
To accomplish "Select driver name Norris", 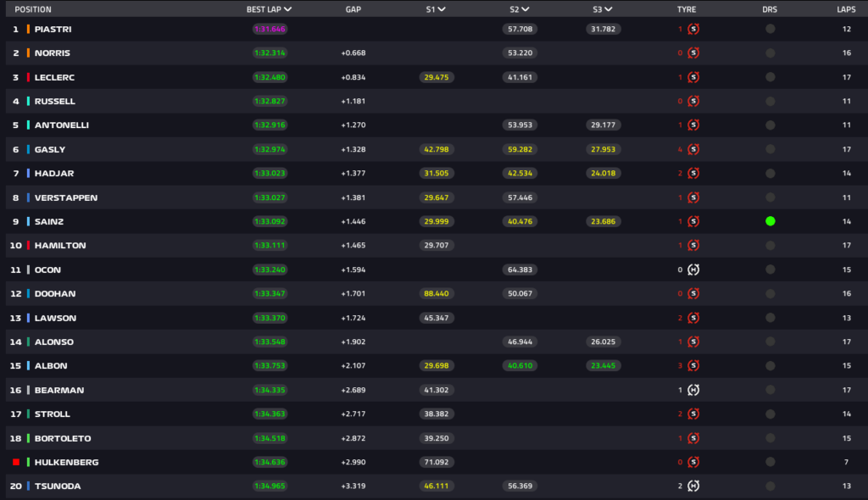I will pyautogui.click(x=52, y=53).
